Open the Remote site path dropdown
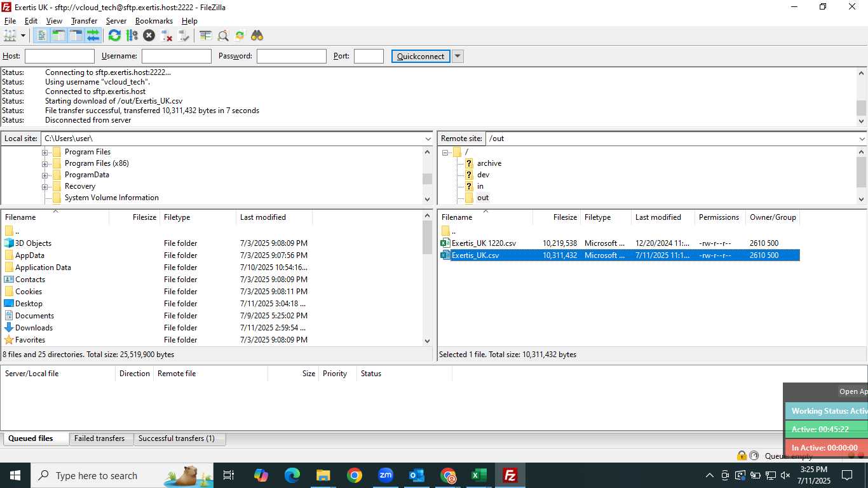 tap(862, 139)
